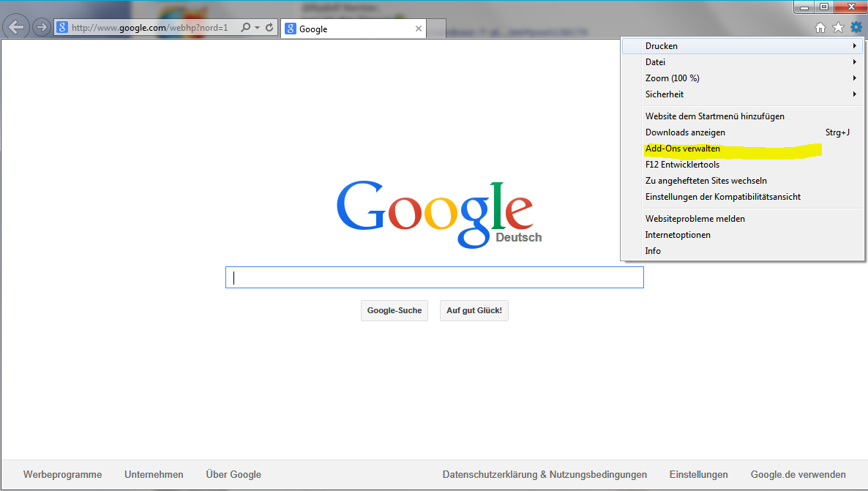Click the Google Deutsch logo
Viewport: 868px width, 491px height.
[x=438, y=214]
